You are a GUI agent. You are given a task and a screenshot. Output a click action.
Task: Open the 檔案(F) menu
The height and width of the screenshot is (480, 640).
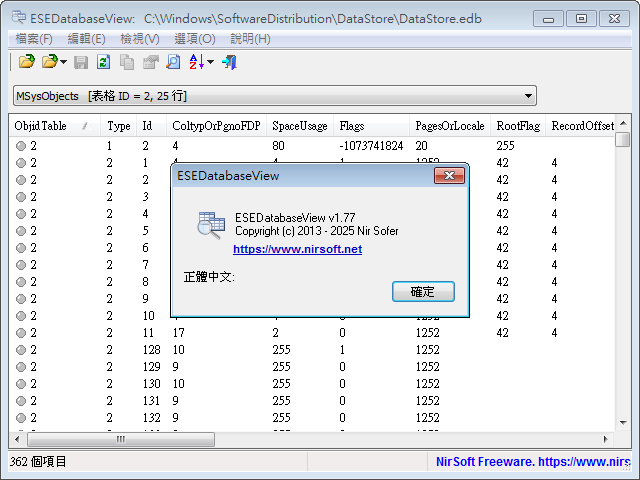[34, 39]
